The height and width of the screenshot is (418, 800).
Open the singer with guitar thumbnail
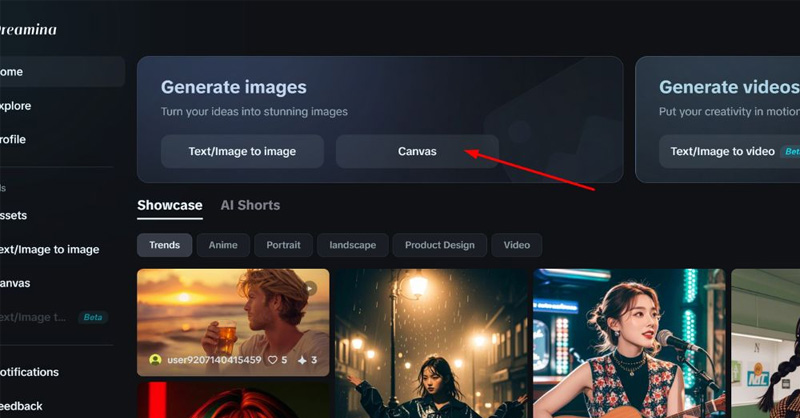click(x=628, y=342)
